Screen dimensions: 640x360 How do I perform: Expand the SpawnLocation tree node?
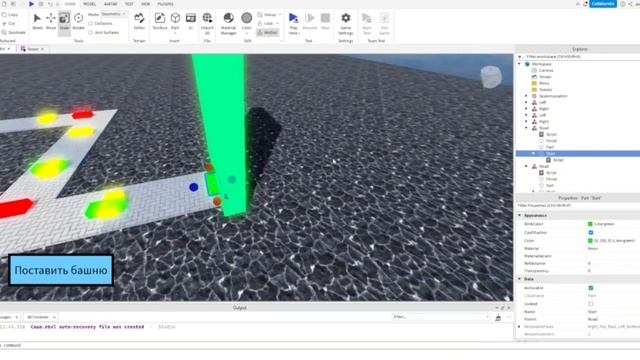point(526,96)
